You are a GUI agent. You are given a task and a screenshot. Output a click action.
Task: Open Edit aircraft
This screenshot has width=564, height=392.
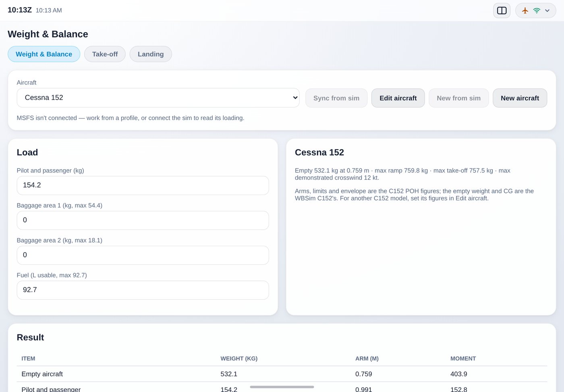[398, 98]
